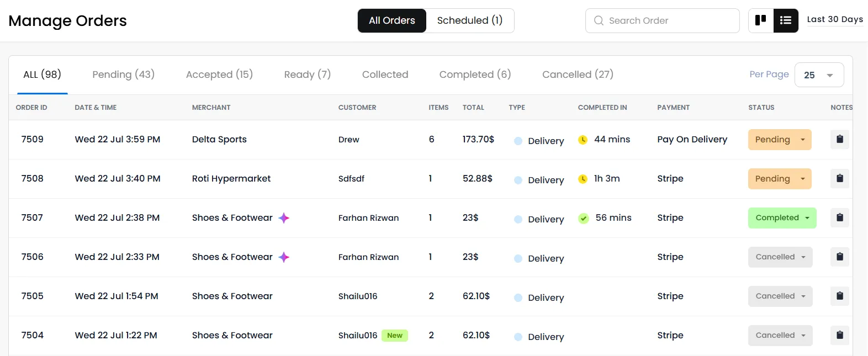Click the DATE & TIME column header
868x356 pixels.
tap(96, 108)
